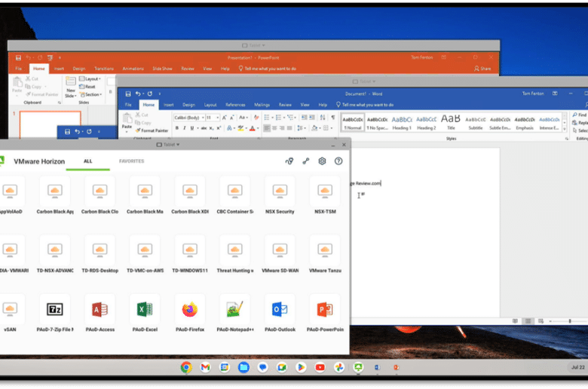Image resolution: width=588 pixels, height=389 pixels.
Task: Open the Change Case Aa dropdown
Action: coord(243,118)
